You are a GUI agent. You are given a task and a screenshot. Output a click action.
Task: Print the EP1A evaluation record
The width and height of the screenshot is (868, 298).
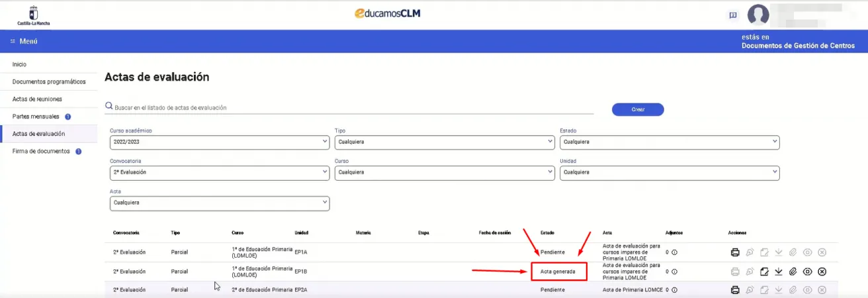[734, 252]
